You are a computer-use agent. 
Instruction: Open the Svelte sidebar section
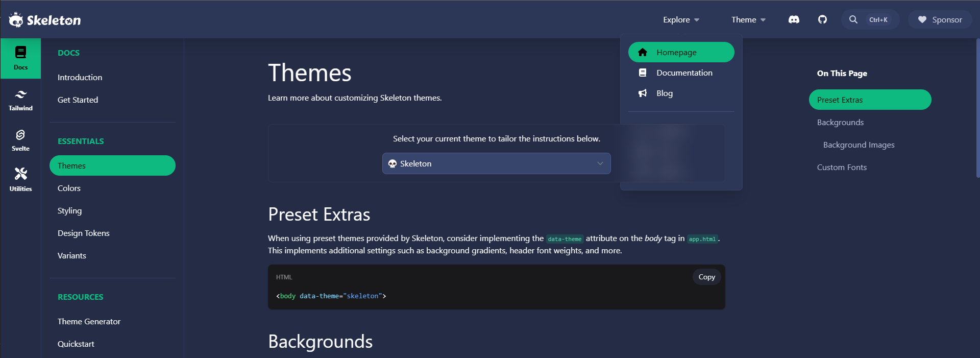[20, 140]
